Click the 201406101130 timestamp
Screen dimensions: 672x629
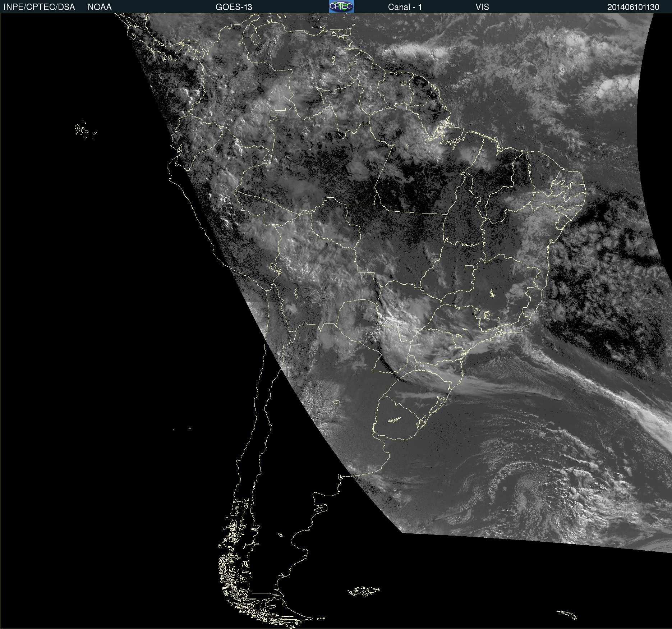[633, 7]
